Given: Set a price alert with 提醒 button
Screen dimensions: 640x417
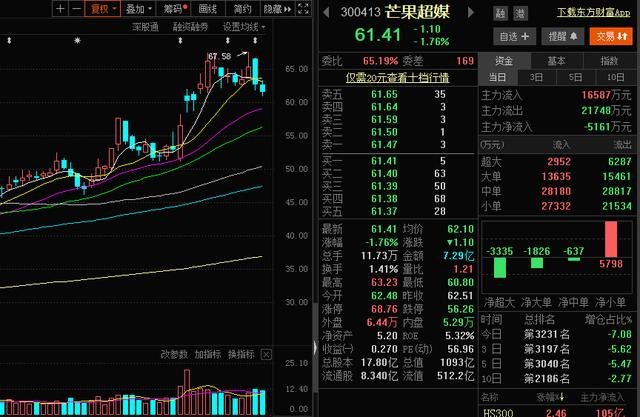Looking at the screenshot, I should click(x=562, y=37).
